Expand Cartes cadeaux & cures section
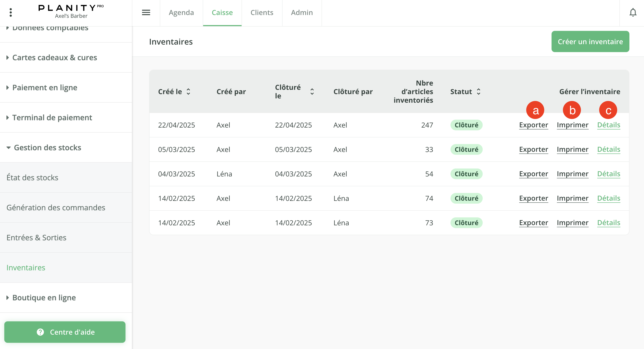644x349 pixels. 54,57
